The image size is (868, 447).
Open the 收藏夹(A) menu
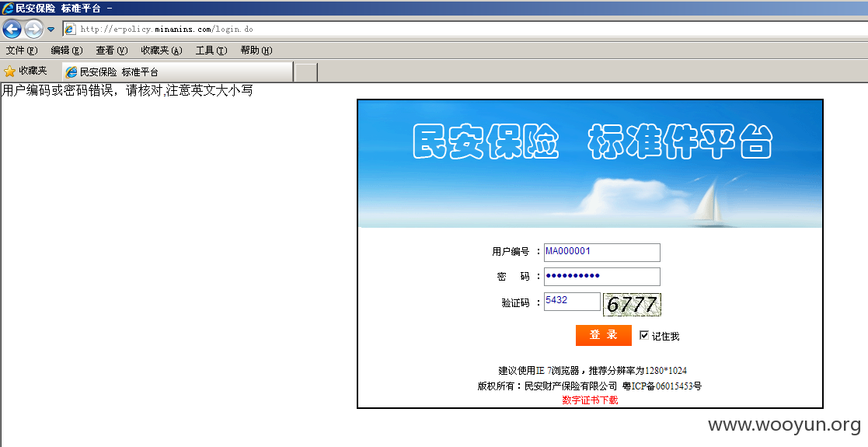161,51
